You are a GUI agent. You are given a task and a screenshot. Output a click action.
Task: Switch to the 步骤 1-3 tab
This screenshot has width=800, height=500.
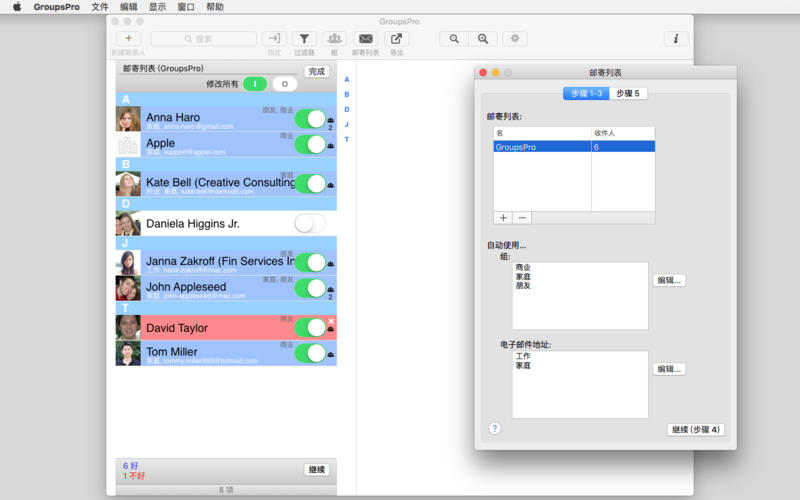[586, 93]
